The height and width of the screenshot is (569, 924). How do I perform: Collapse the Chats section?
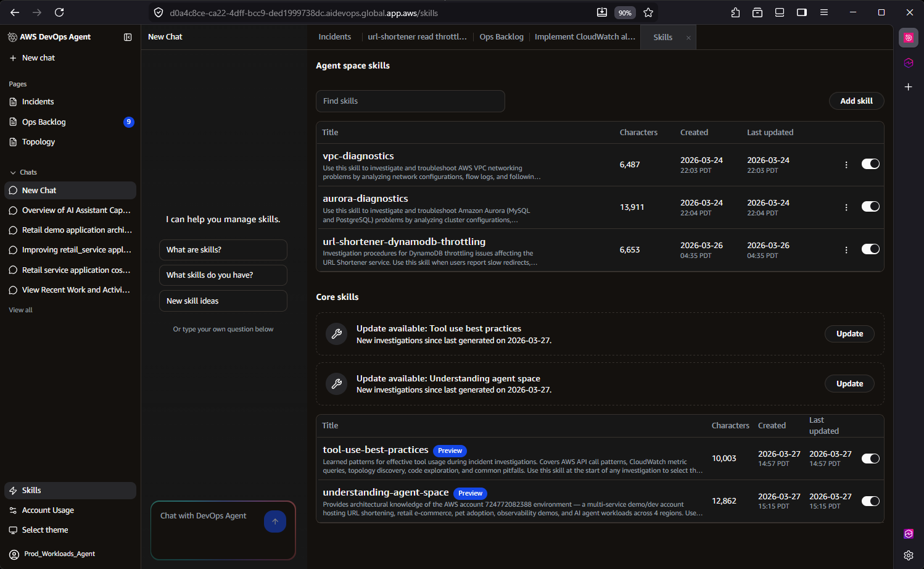[x=14, y=172]
